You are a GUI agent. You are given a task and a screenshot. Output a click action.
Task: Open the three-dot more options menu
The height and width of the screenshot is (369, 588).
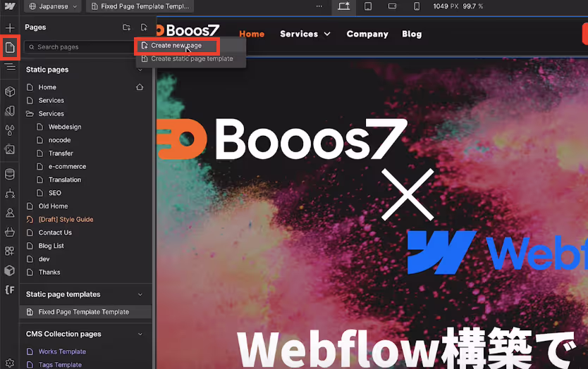pos(319,6)
